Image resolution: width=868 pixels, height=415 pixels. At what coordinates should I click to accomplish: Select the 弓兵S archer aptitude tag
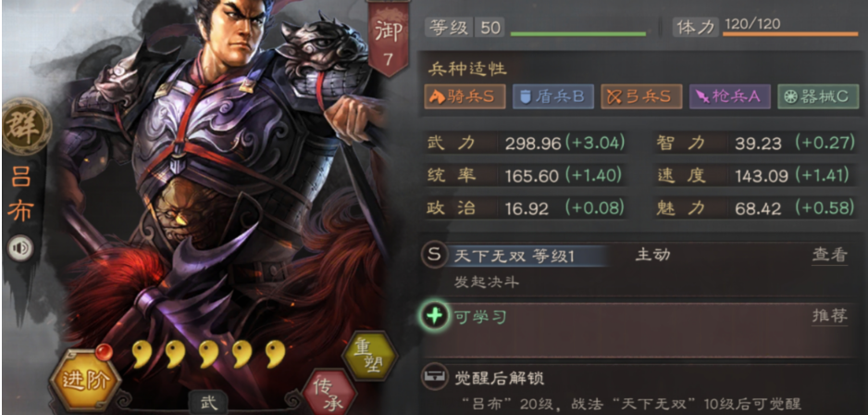(641, 96)
